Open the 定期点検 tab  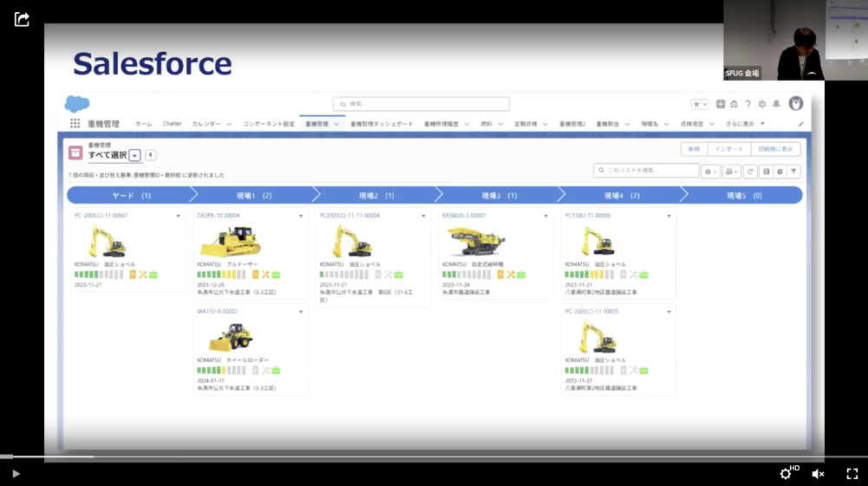(x=525, y=124)
